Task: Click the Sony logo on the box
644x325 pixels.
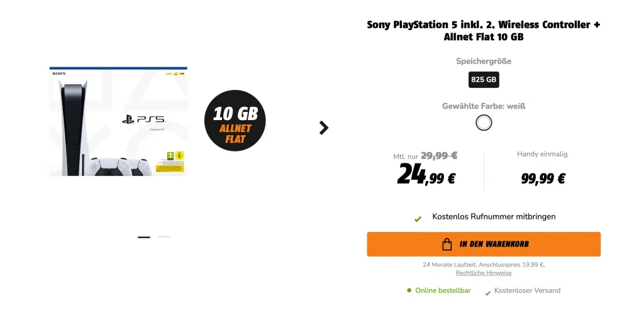Action: [59, 74]
